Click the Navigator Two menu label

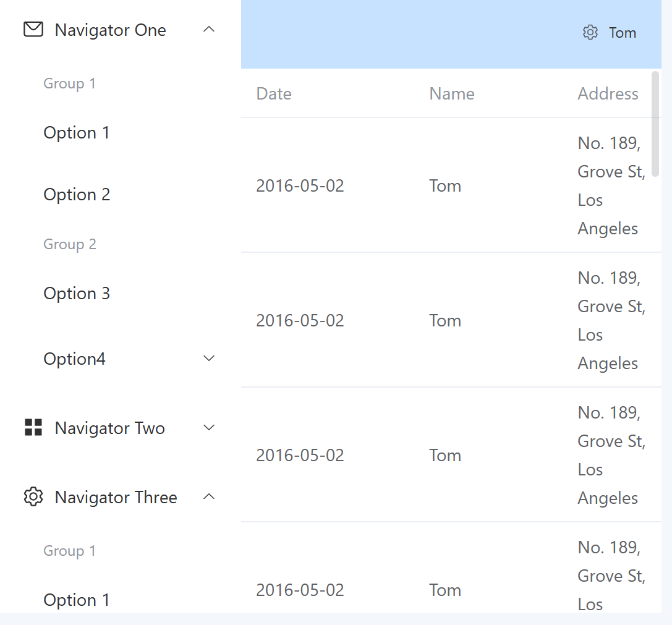pyautogui.click(x=109, y=428)
